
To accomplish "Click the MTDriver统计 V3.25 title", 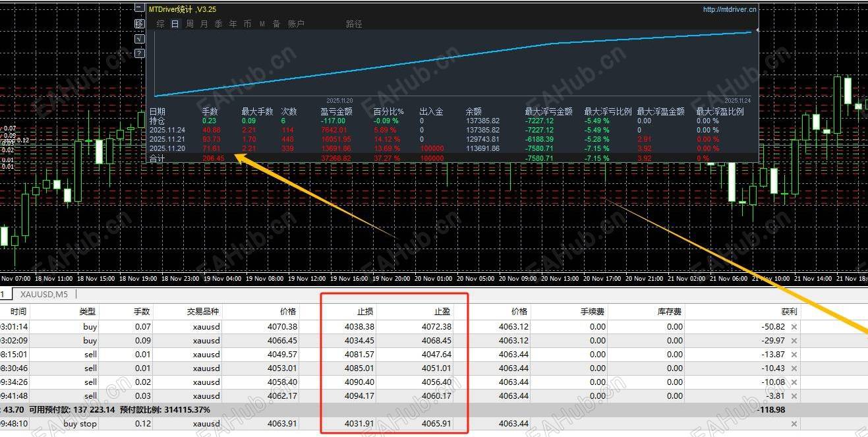I will (x=183, y=9).
